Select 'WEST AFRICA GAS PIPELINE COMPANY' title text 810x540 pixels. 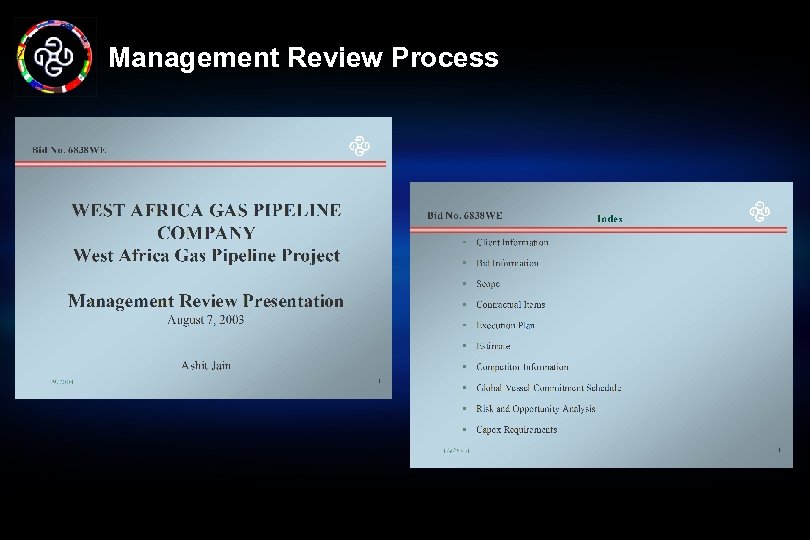206,221
